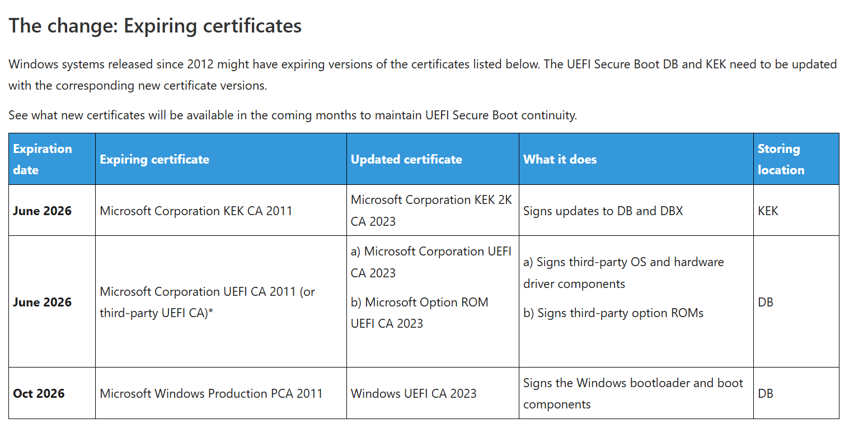868x423 pixels.
Task: Select the "Microsoft Windows Production PCA 2011" cell
Action: point(211,393)
